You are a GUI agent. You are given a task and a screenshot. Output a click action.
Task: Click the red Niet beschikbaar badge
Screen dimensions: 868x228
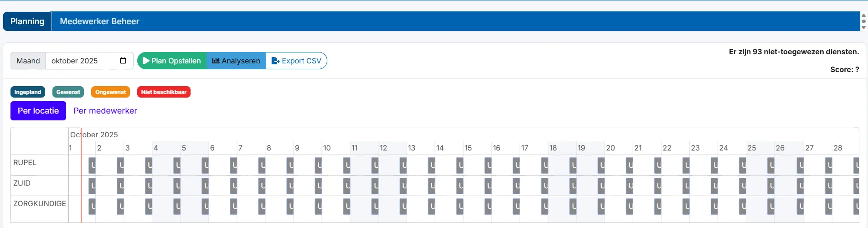(164, 92)
